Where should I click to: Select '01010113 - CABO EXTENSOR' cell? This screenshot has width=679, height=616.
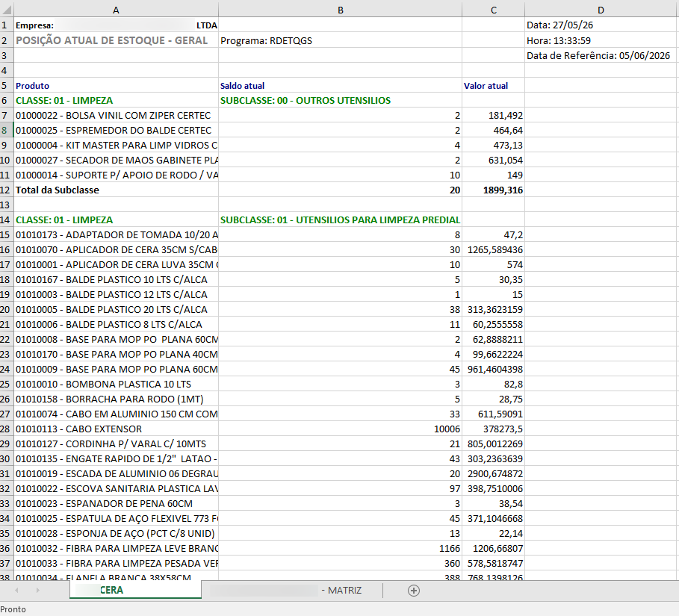click(116, 429)
